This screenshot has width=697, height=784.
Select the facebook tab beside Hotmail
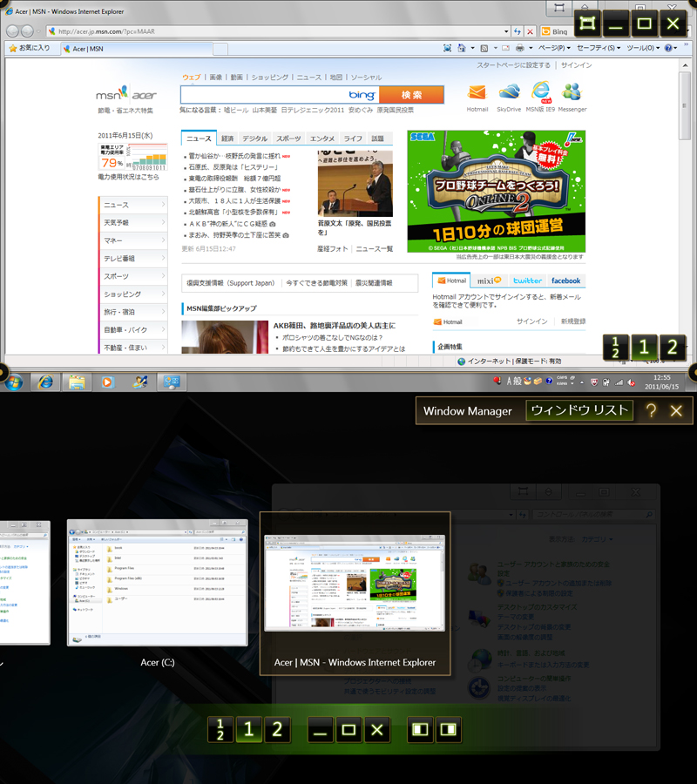pos(565,280)
